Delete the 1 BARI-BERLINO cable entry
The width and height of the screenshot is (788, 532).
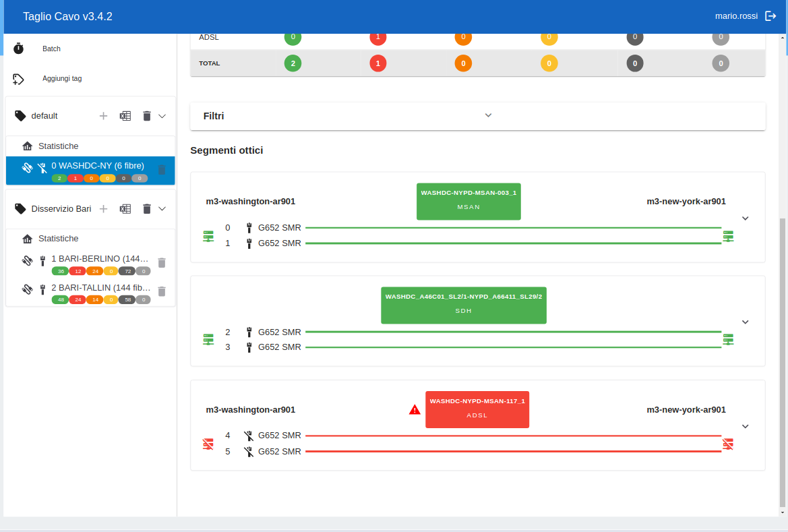(162, 263)
